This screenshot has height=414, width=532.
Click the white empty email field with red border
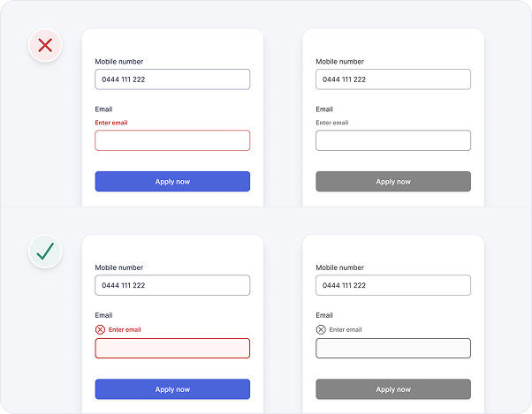tap(172, 140)
